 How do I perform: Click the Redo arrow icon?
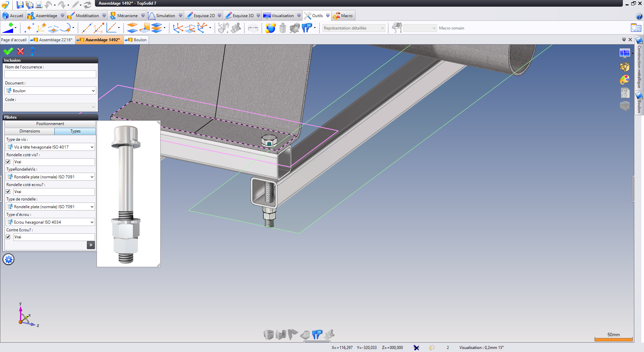[x=62, y=5]
